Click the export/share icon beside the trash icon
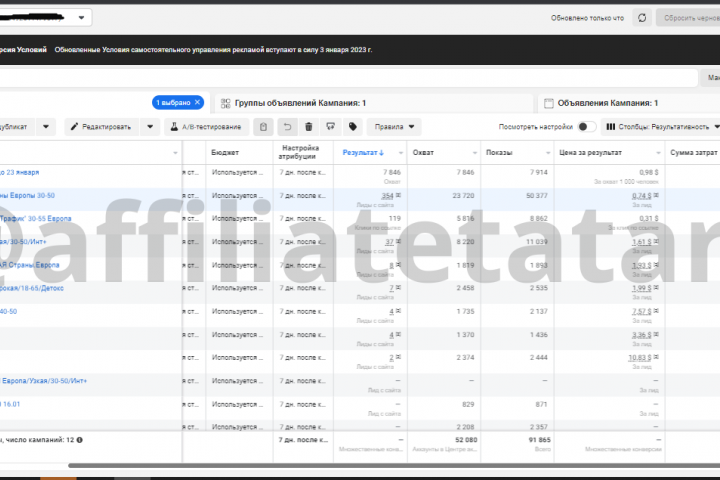Viewport: 720px width, 480px height. (x=331, y=127)
